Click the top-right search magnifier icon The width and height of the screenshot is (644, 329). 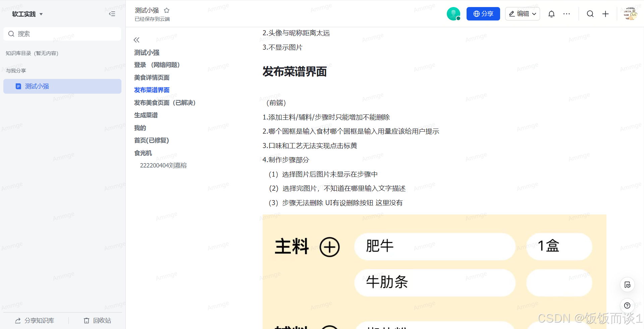[x=590, y=14]
